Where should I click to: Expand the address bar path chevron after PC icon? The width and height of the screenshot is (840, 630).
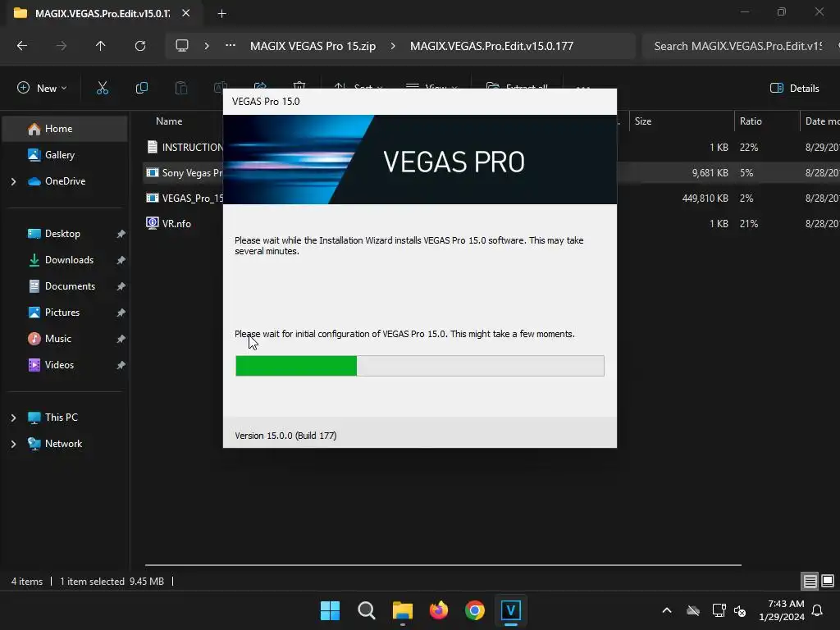pos(207,46)
